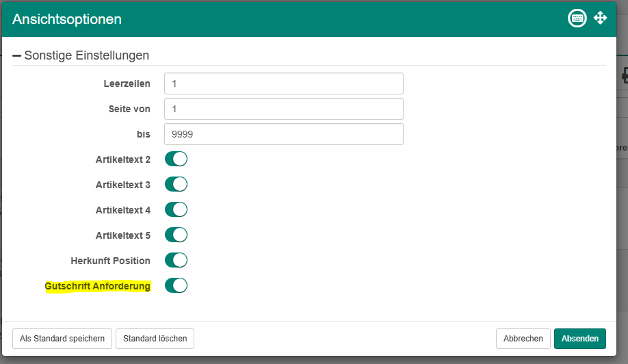Screen dimensions: 628x364
Task: Collapse the Sonstige Einstellungen section
Action: 86,55
